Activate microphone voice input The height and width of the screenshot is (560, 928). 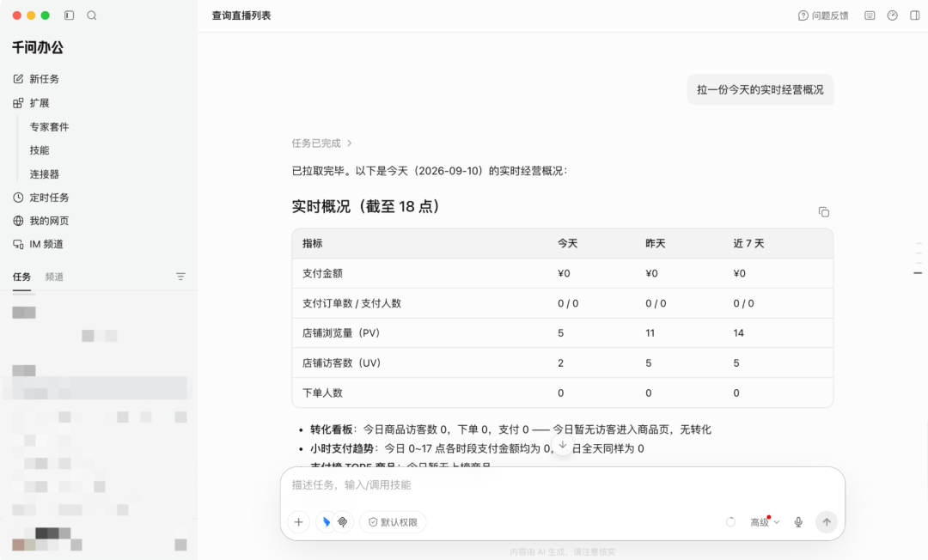point(798,522)
